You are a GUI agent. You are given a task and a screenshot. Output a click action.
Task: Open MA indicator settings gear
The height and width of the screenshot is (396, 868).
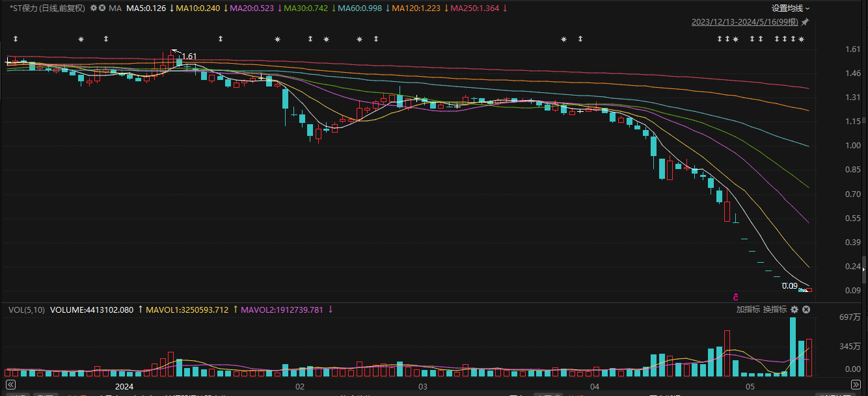click(x=94, y=8)
